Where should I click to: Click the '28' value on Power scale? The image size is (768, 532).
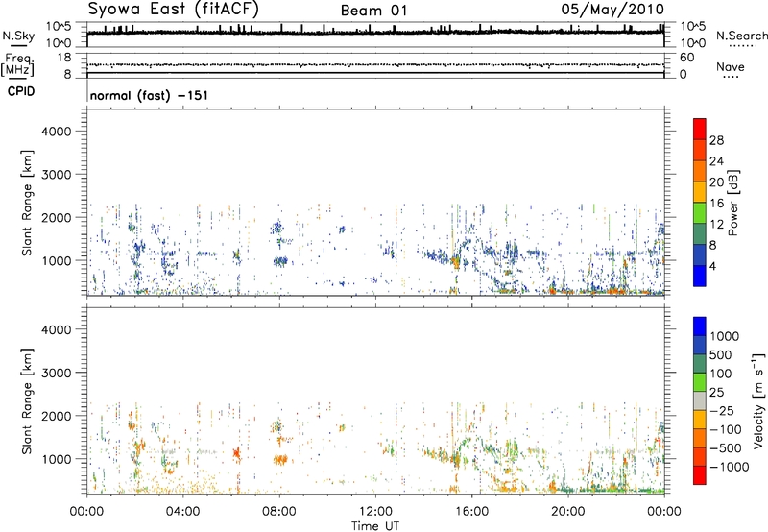pyautogui.click(x=716, y=140)
